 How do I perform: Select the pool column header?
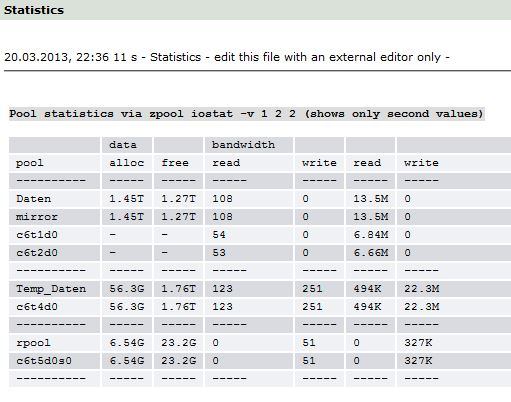point(30,163)
